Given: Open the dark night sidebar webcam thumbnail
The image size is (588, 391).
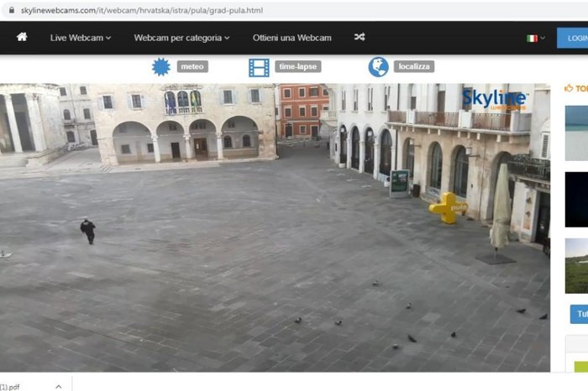Looking at the screenshot, I should (576, 200).
